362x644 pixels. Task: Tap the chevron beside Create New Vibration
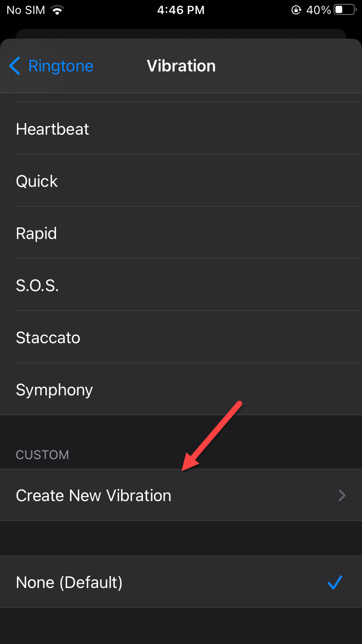pos(342,495)
